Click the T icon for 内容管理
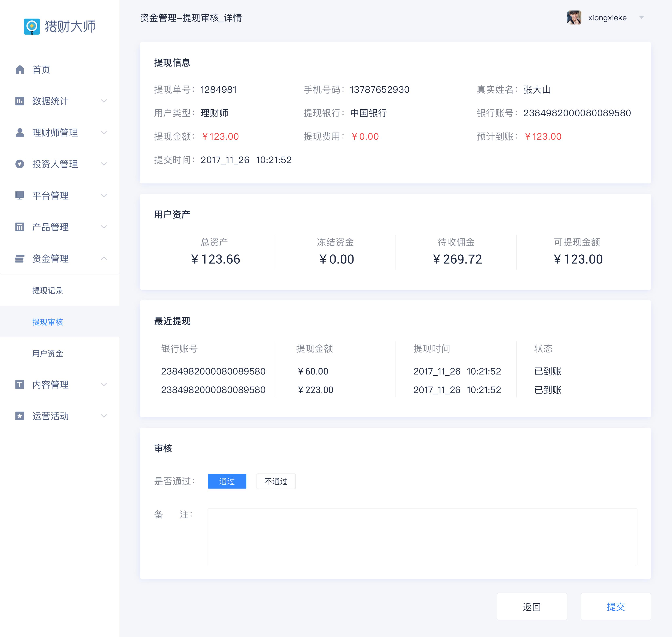The image size is (672, 637). tap(20, 384)
